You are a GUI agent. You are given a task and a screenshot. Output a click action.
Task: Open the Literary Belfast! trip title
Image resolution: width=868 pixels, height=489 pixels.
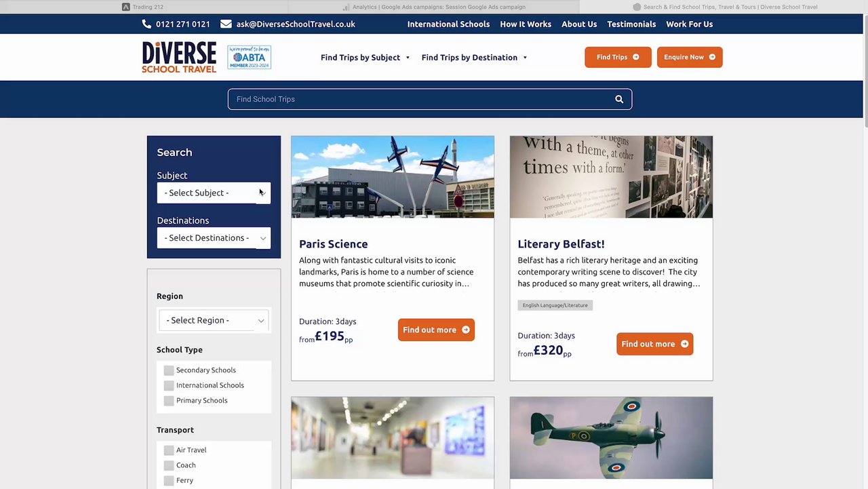tap(561, 244)
